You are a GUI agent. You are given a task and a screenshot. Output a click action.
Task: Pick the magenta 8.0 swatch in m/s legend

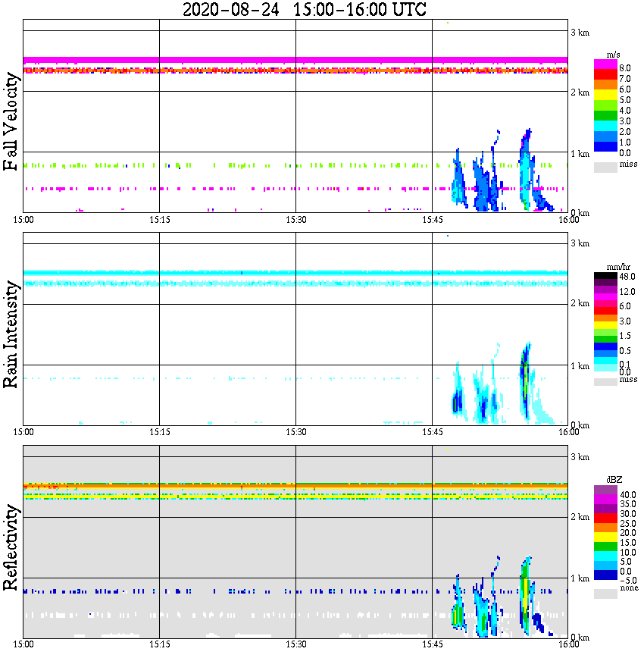(605, 64)
